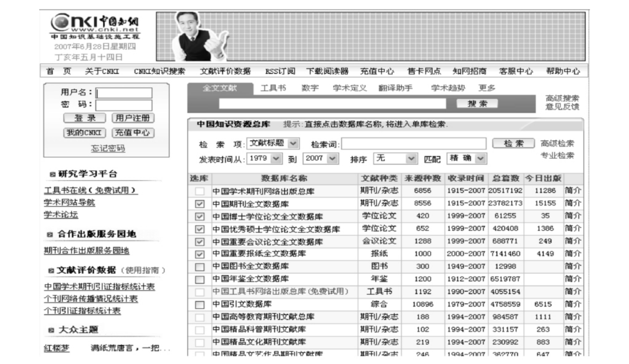Tick checkbox for 中国精品科普期刊文献库

199,330
